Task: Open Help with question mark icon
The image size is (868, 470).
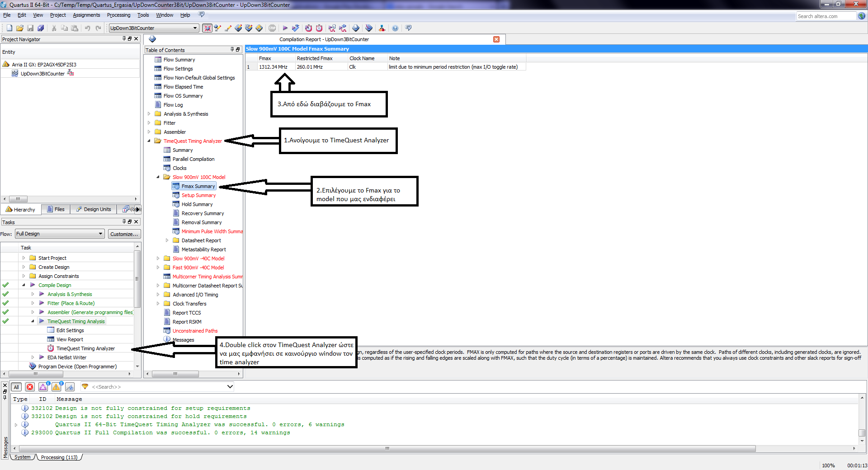Action: coord(395,28)
